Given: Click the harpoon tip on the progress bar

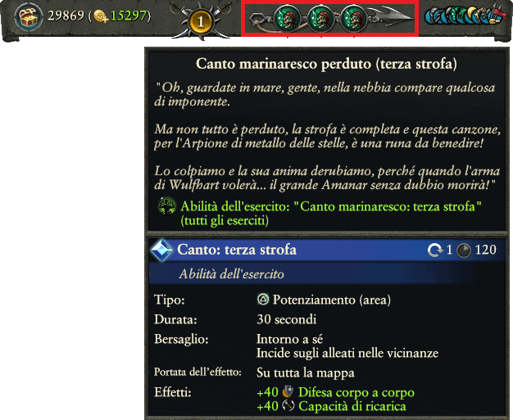Looking at the screenshot, I should click(x=392, y=17).
